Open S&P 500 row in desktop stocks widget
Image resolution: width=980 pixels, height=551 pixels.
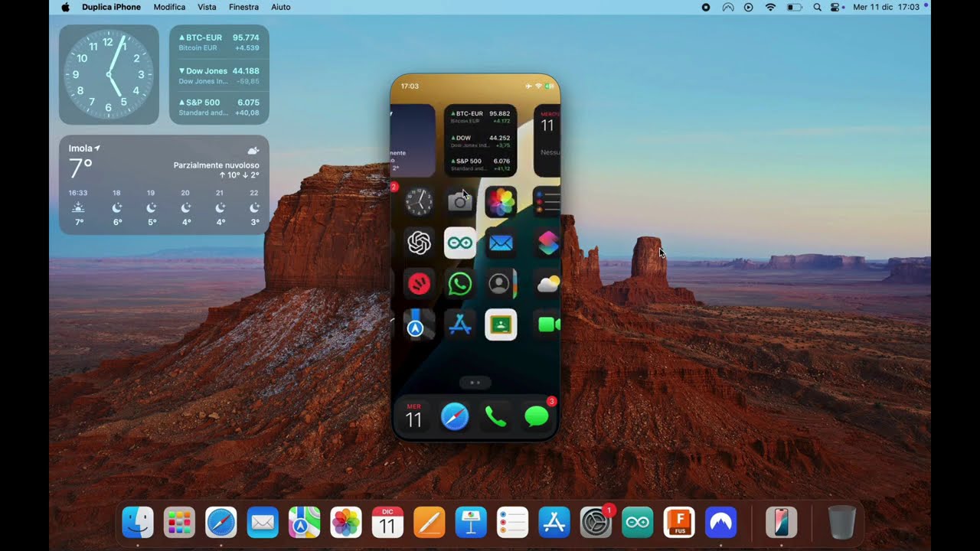(x=219, y=107)
